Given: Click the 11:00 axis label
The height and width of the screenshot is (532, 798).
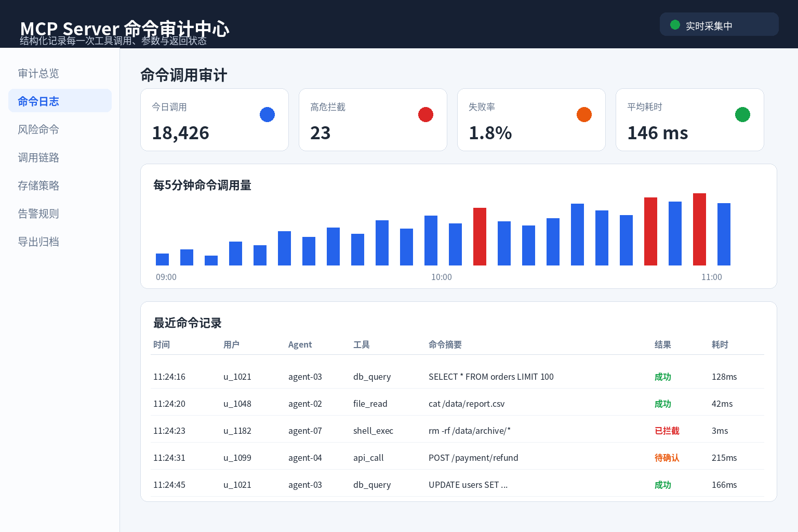Looking at the screenshot, I should 712,277.
